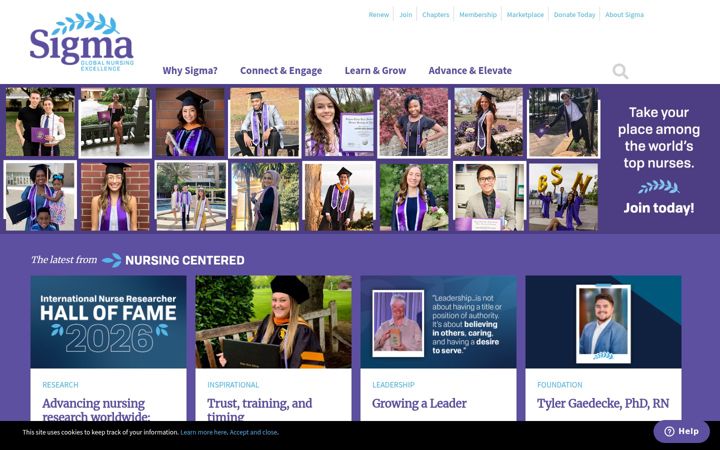Select the leadership quote card image
The image size is (720, 450).
(438, 321)
